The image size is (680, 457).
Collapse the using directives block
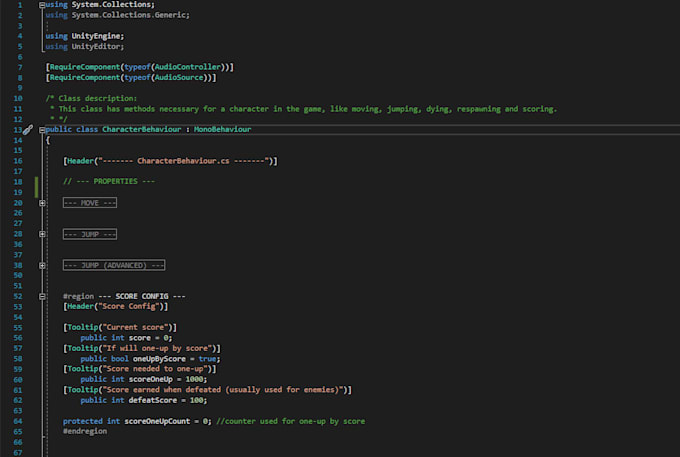click(x=42, y=5)
